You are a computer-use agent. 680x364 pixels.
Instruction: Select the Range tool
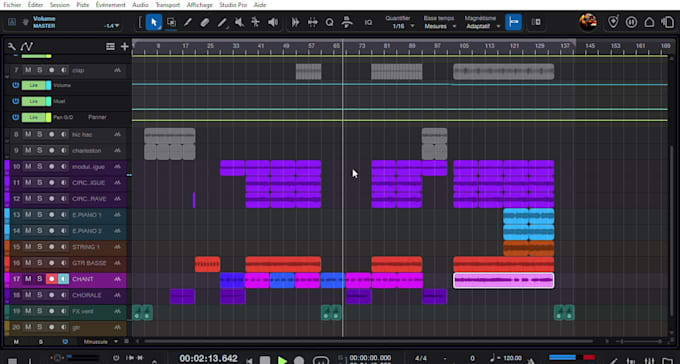coord(171,22)
